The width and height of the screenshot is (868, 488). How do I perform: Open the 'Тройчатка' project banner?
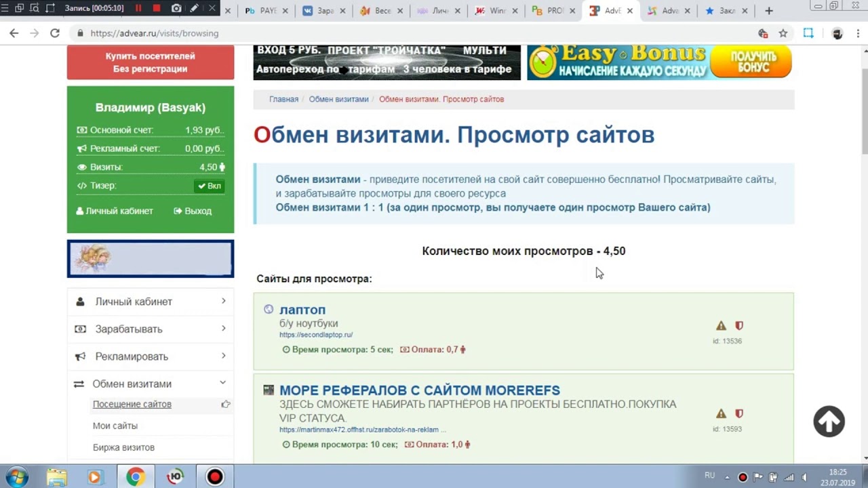coord(387,62)
